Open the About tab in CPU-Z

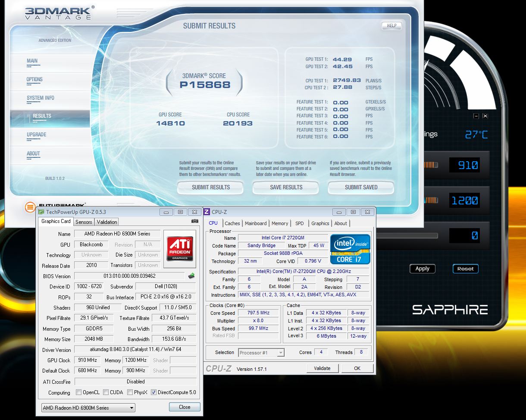(x=341, y=223)
